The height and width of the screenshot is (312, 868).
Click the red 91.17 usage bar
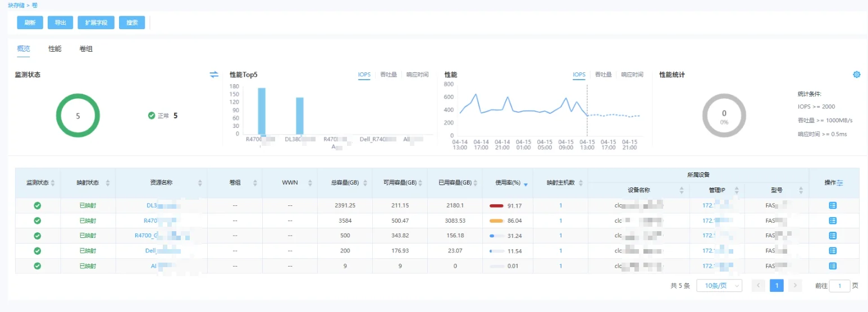(496, 206)
